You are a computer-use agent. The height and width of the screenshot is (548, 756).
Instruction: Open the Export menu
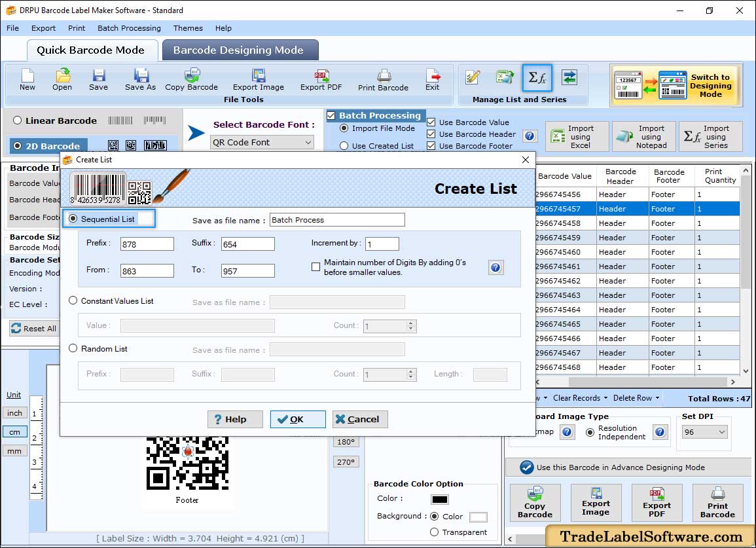point(43,28)
